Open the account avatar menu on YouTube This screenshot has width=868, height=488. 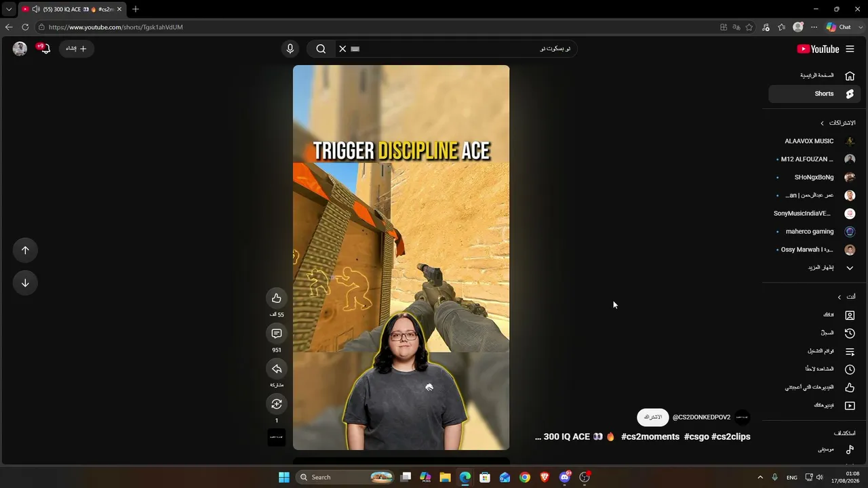point(20,48)
